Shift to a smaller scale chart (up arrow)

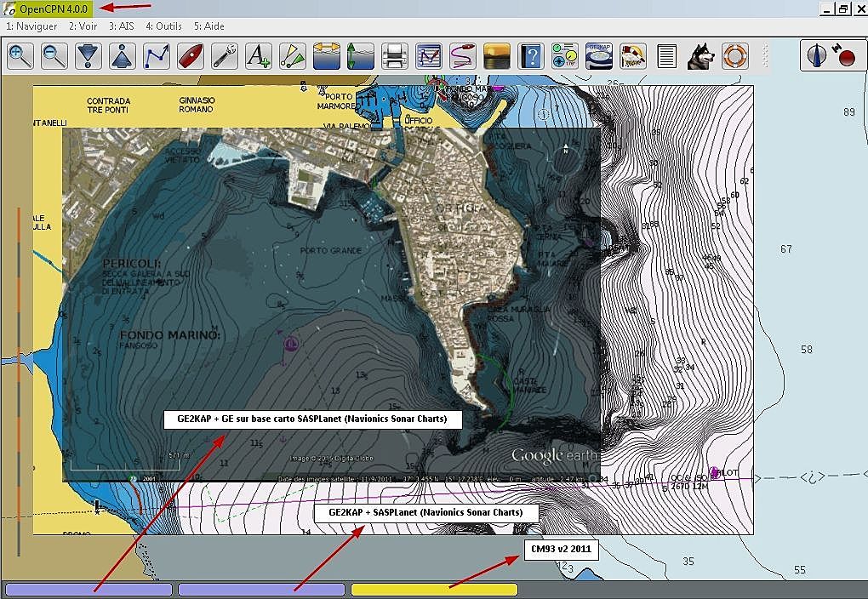(123, 56)
